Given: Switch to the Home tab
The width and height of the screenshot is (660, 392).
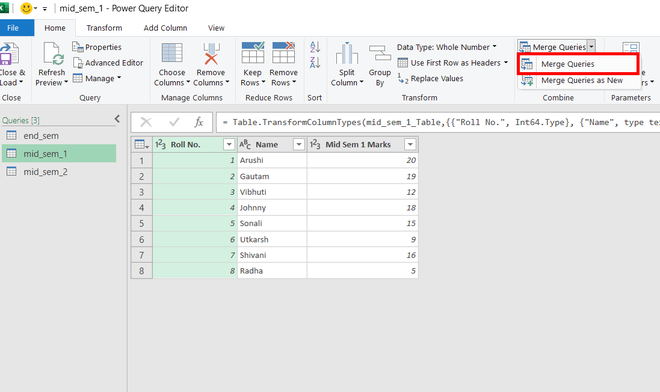Looking at the screenshot, I should [55, 28].
